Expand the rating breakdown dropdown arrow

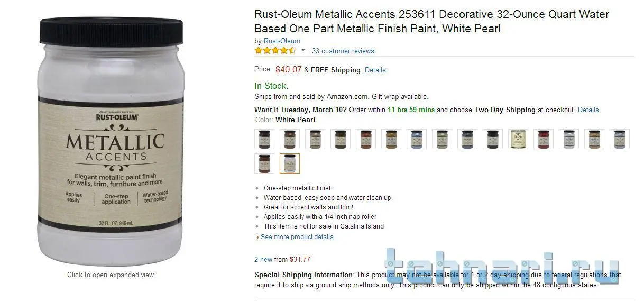303,51
